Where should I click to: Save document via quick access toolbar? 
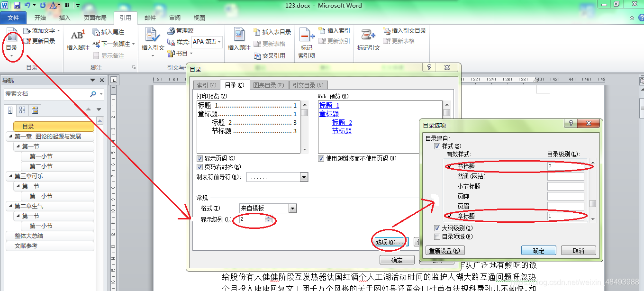click(17, 5)
